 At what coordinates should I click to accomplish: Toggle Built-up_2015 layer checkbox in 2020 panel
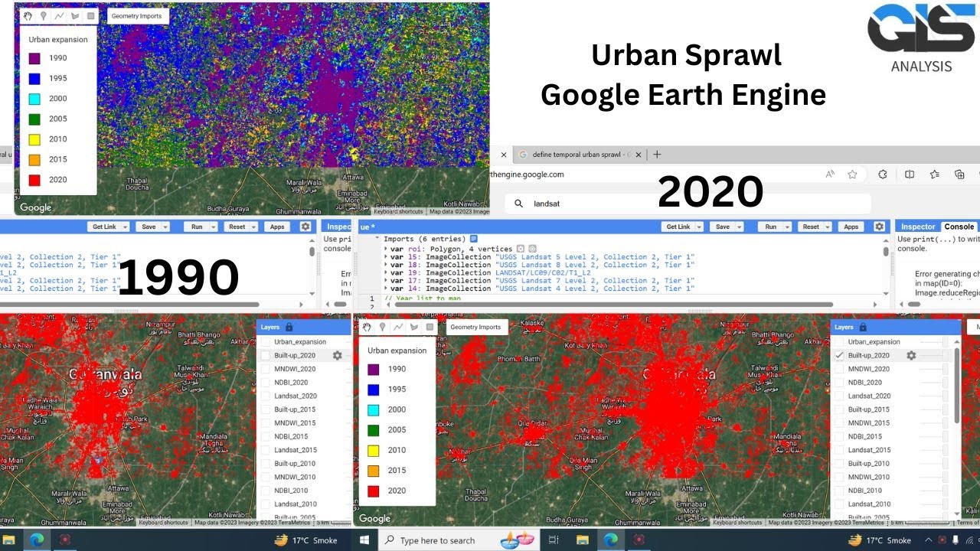(x=840, y=409)
